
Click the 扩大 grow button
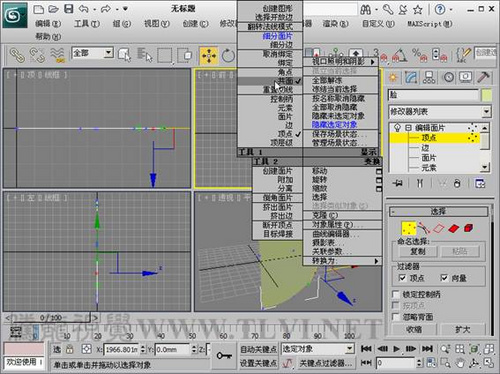click(x=463, y=330)
